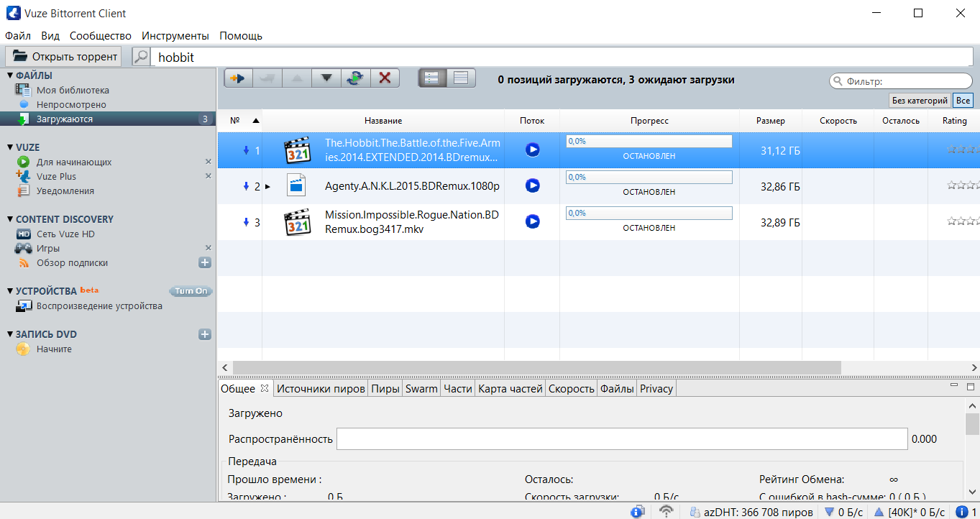Switch to the detailed list view toggle
Image resolution: width=980 pixels, height=519 pixels.
(x=433, y=78)
